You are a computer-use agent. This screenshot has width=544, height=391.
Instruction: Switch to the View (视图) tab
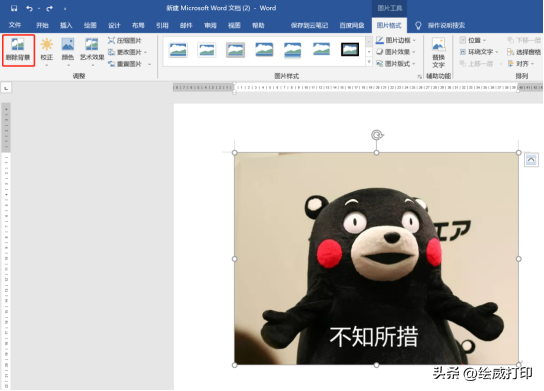234,25
